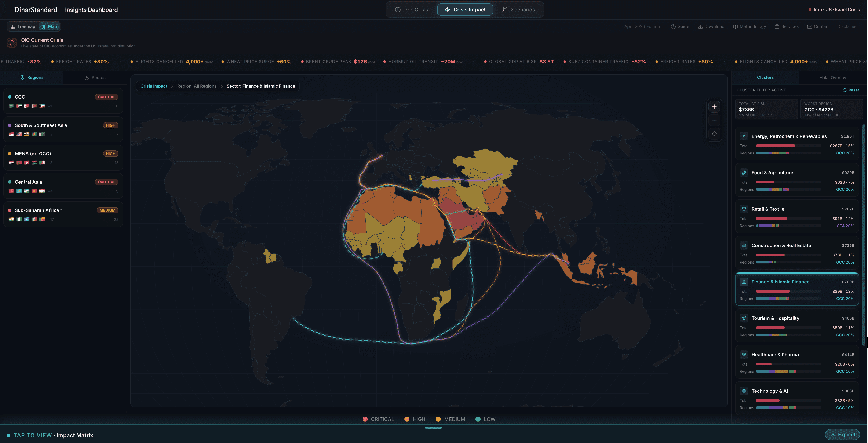The height and width of the screenshot is (443, 868).
Task: Click the Healthcare & Pharma heart icon
Action: coord(744,355)
